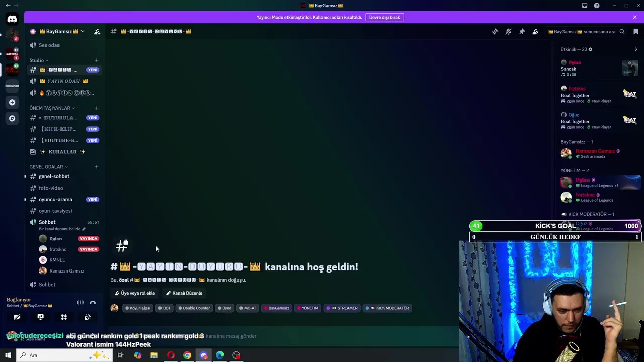Disconnect from voice with hang-up icon
This screenshot has width=644, height=362.
click(93, 303)
